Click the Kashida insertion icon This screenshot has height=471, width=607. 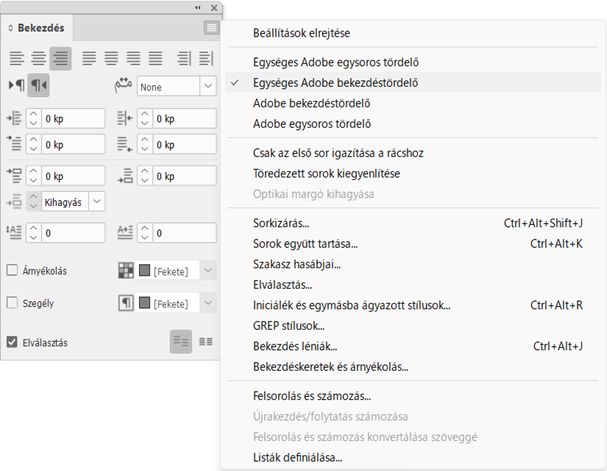123,86
